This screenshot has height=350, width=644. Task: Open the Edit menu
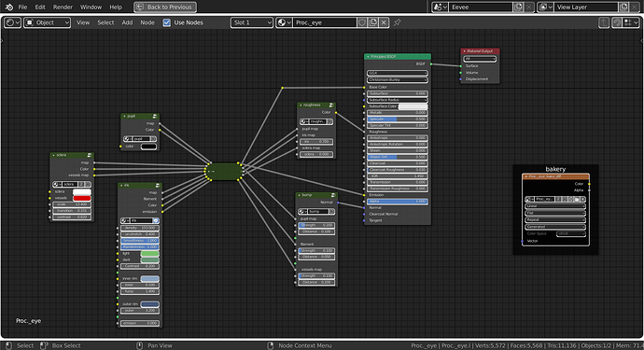[x=40, y=7]
